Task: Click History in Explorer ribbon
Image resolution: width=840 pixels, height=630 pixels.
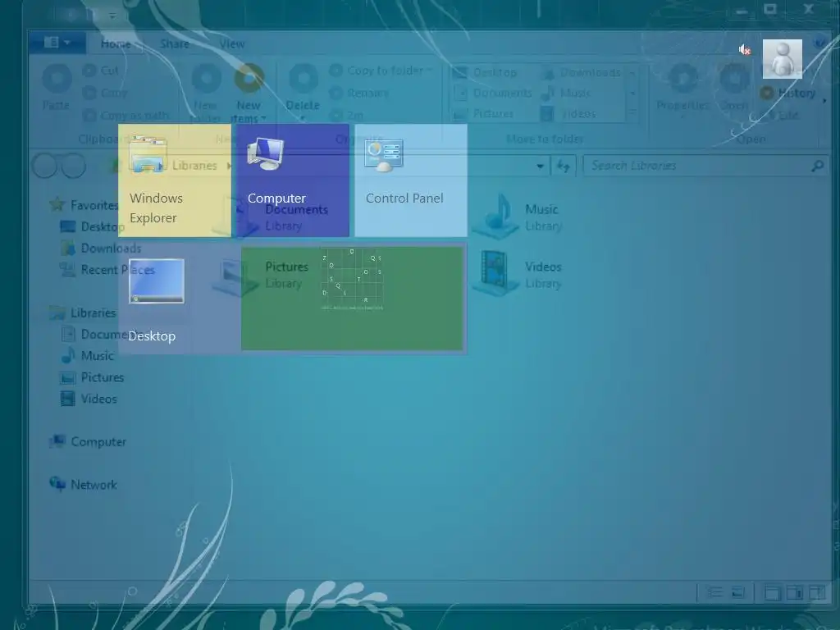Action: [x=788, y=94]
